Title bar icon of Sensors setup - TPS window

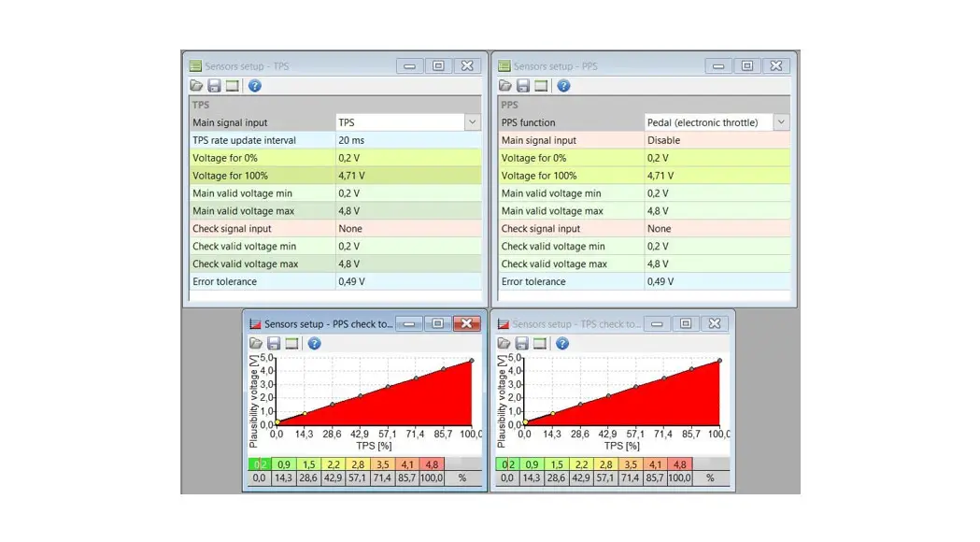coord(195,65)
